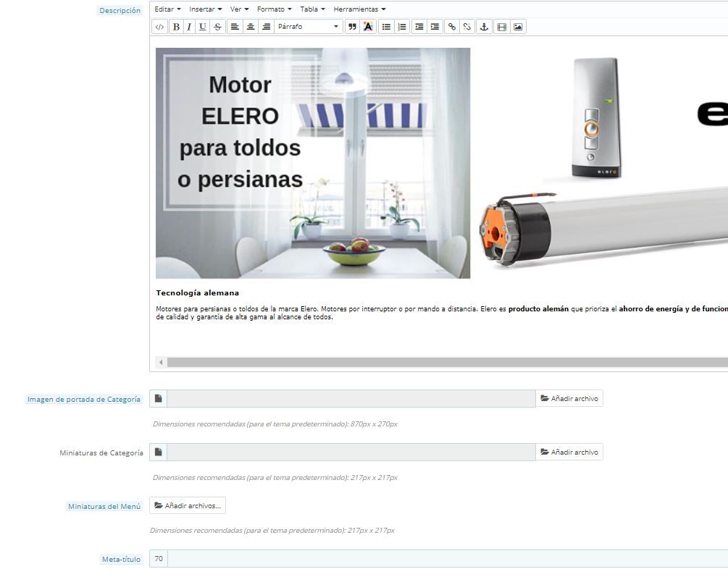Select the Motor ELERO banner image
This screenshot has height=577, width=728.
(x=313, y=163)
